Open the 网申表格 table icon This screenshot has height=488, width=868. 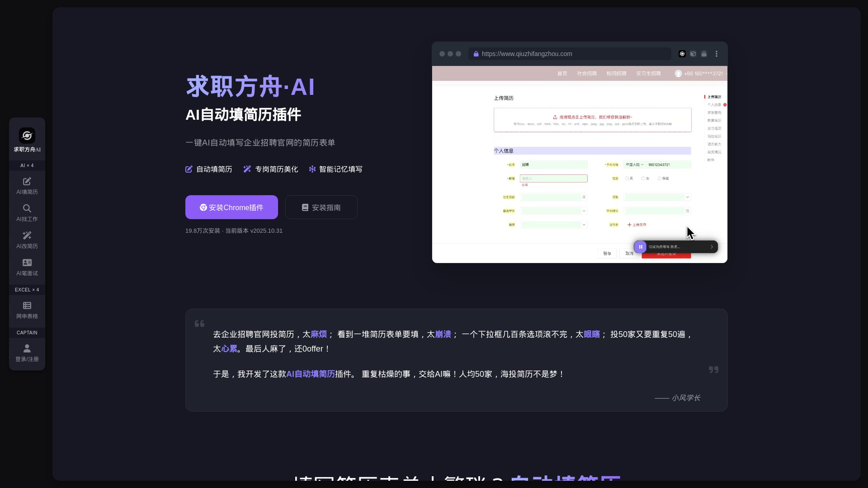(x=27, y=310)
